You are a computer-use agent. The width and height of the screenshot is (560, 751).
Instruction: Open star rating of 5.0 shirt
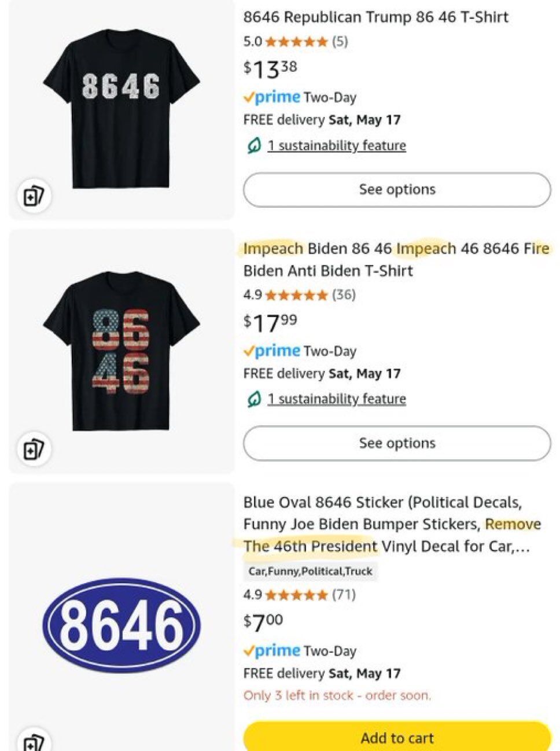(x=296, y=42)
